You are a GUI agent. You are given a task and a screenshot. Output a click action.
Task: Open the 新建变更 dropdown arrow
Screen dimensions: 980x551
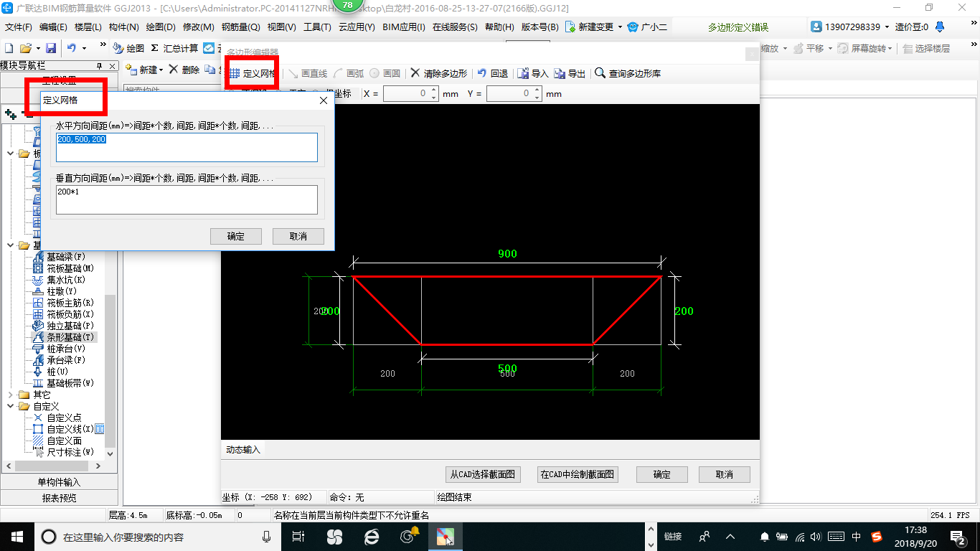pos(619,27)
